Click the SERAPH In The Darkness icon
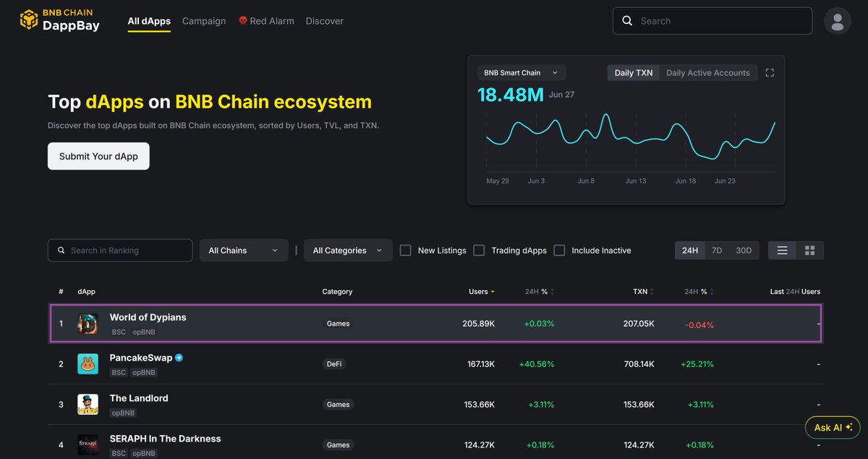Image resolution: width=868 pixels, height=459 pixels. click(88, 445)
